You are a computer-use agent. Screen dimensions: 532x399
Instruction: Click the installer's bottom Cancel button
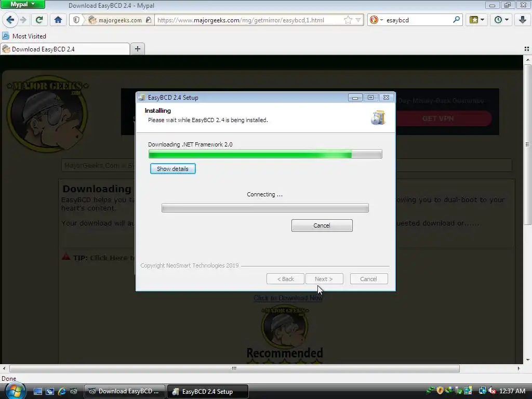point(368,279)
